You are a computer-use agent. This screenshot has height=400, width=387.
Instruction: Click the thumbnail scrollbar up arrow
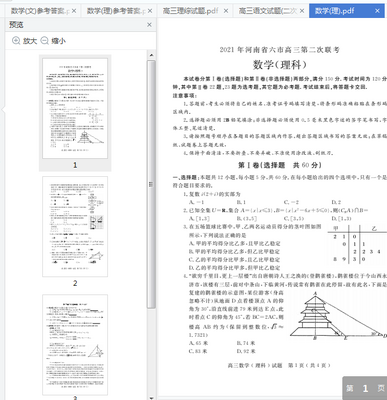coord(151,55)
